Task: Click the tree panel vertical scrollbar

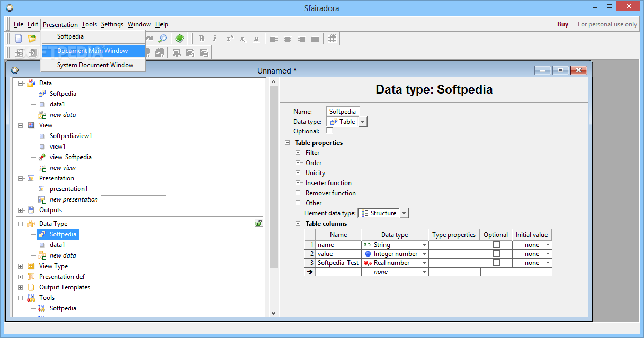Action: click(x=273, y=177)
